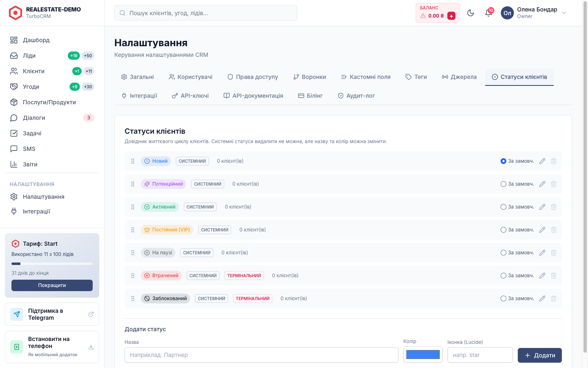Edit the Постійний (VIP) status pencil icon
This screenshot has height=368, width=588.
click(x=542, y=230)
